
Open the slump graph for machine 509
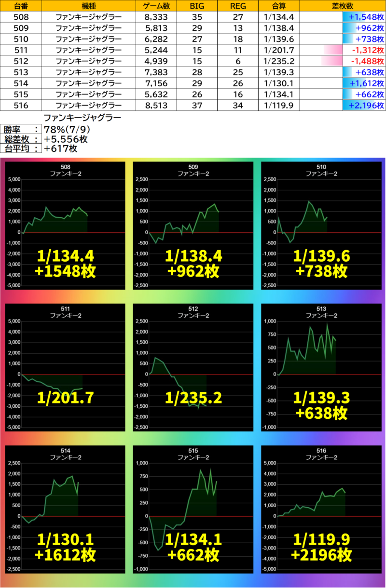193,227
